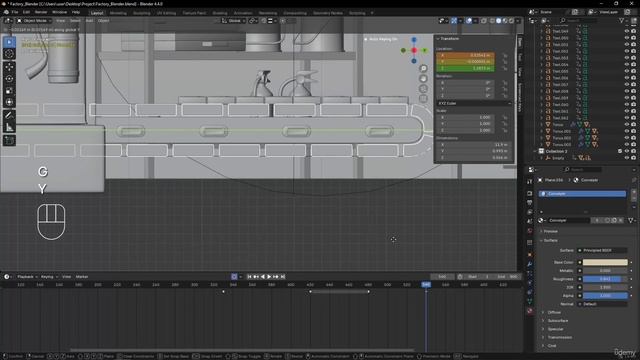Viewport: 640px width, 360px height.
Task: Click the Blender logo menu icon
Action: 6,12
